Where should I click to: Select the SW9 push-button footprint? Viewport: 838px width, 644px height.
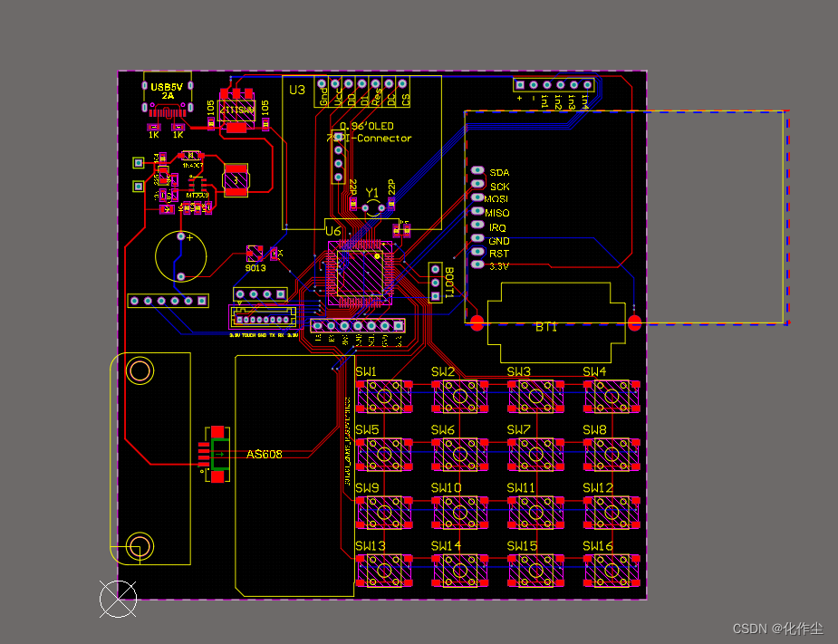coord(384,513)
